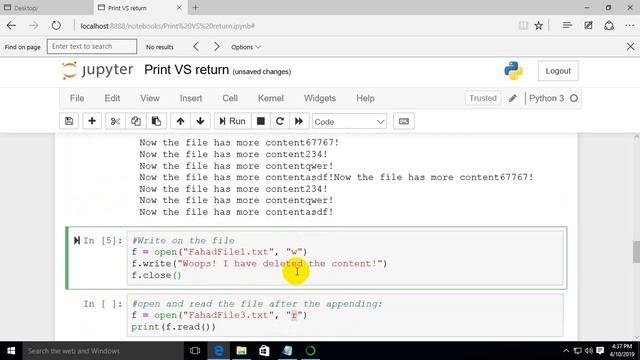640x360 pixels.
Task: Expand the find Options dropdown
Action: [x=246, y=47]
